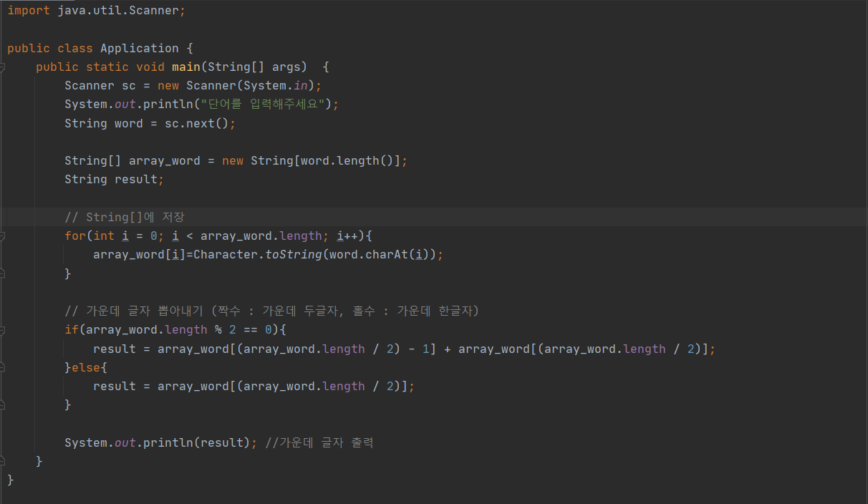Collapse the else block fold marker
Screen dimensions: 868x504
click(3, 367)
